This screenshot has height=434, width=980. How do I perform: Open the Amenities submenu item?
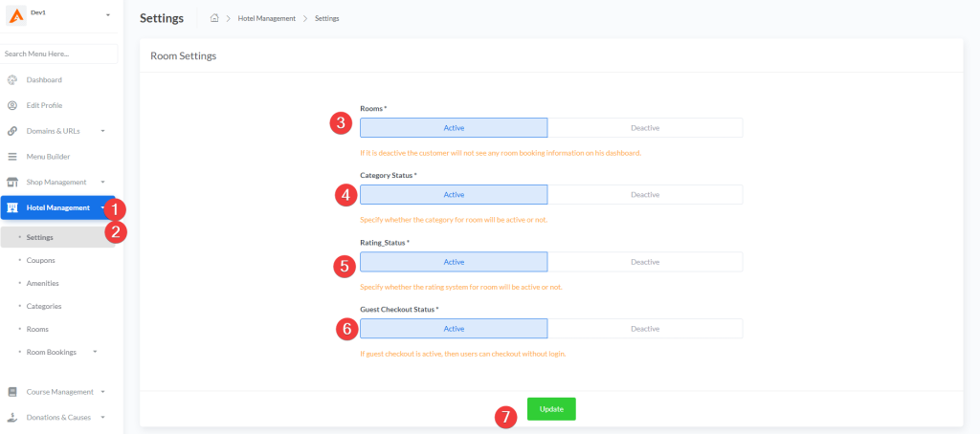pos(42,283)
